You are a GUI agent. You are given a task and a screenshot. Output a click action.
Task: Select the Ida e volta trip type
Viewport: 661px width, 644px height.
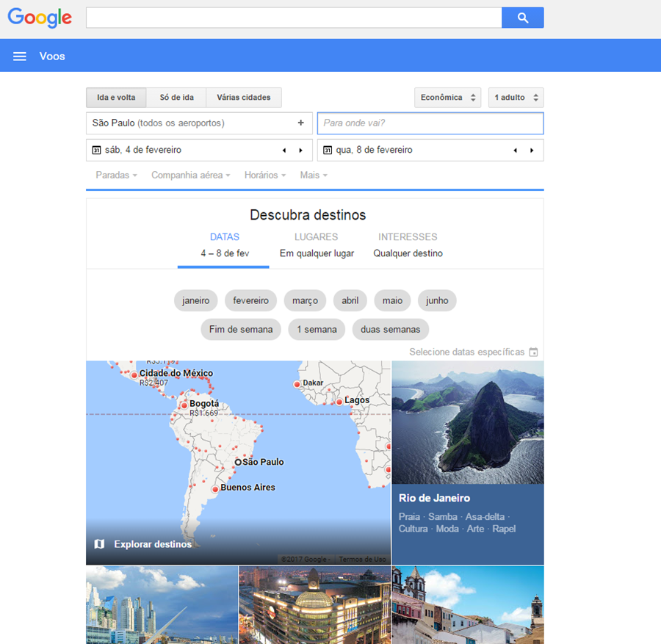[116, 98]
